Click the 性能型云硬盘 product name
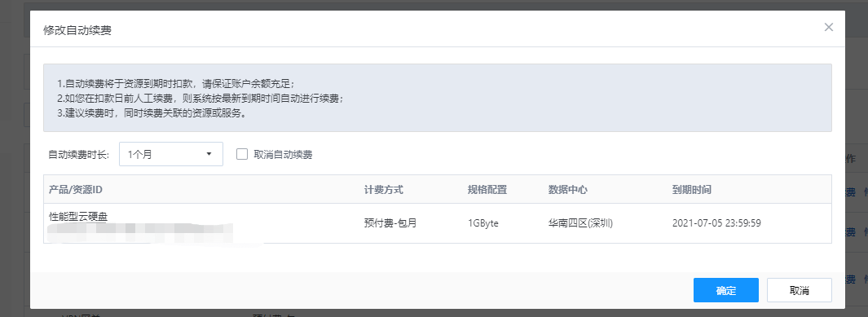The height and width of the screenshot is (317, 868). pos(78,216)
